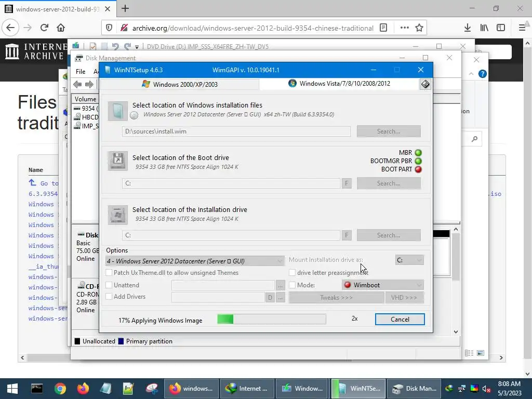This screenshot has width=532, height=399.
Task: Click the Installation drive icon
Action: (x=118, y=215)
